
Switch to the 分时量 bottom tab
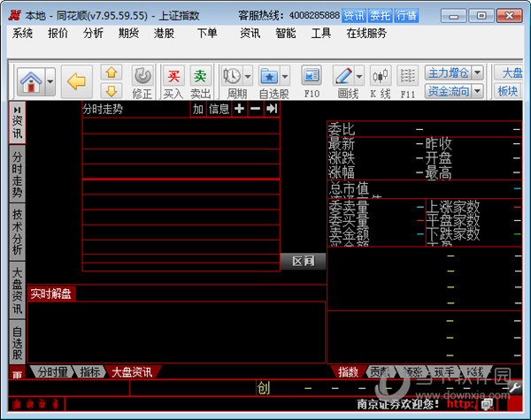pos(52,372)
